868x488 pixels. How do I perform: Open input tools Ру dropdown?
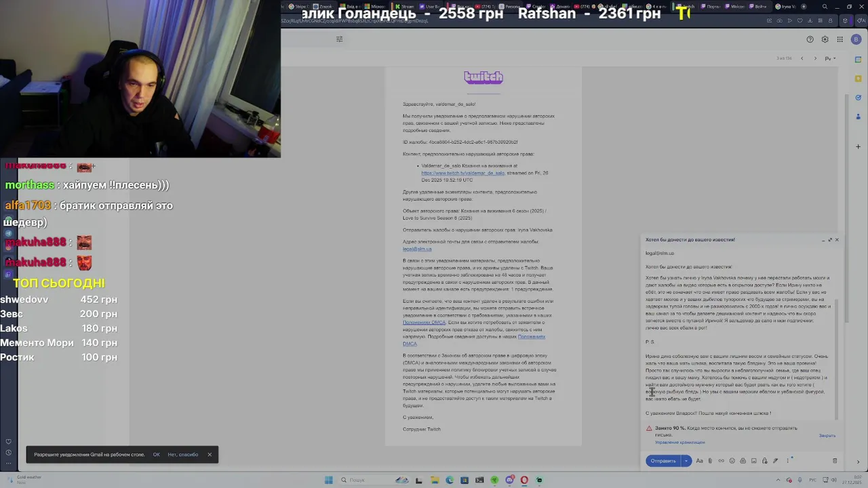click(x=830, y=59)
